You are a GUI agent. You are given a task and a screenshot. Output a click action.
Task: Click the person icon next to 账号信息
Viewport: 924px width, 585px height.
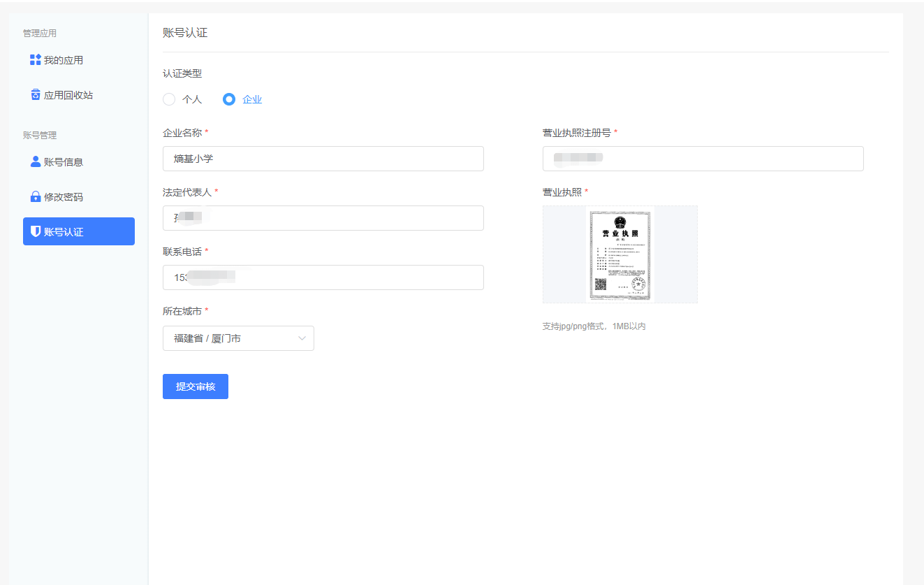[x=35, y=161]
